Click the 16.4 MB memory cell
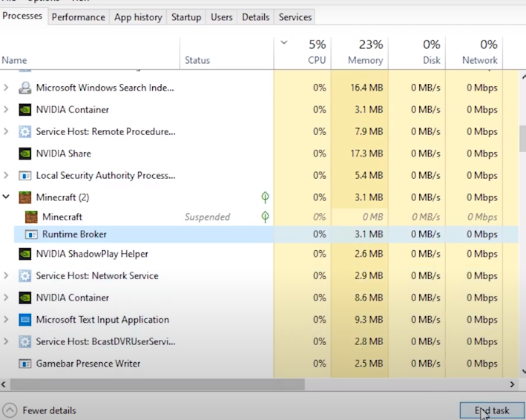This screenshot has height=420, width=526. pos(366,88)
